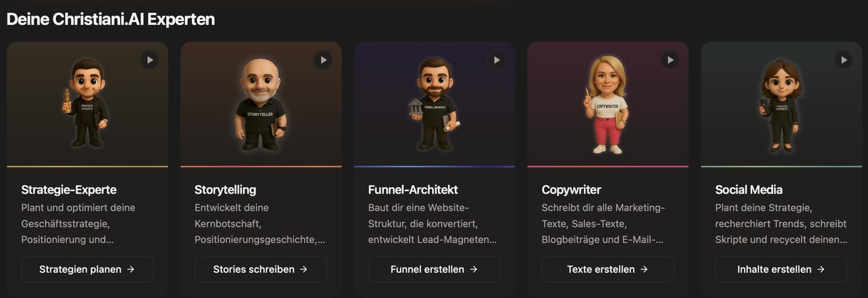Open Strategien planen button
This screenshot has width=868, height=298.
(x=87, y=269)
